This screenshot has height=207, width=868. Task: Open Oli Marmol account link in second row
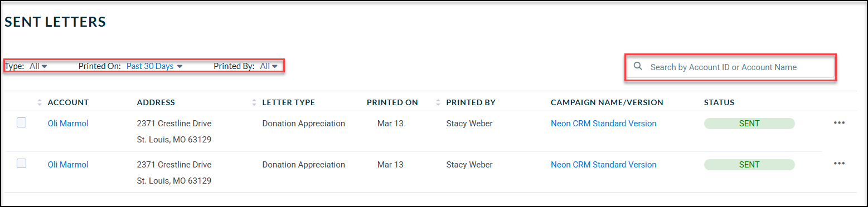(x=68, y=165)
